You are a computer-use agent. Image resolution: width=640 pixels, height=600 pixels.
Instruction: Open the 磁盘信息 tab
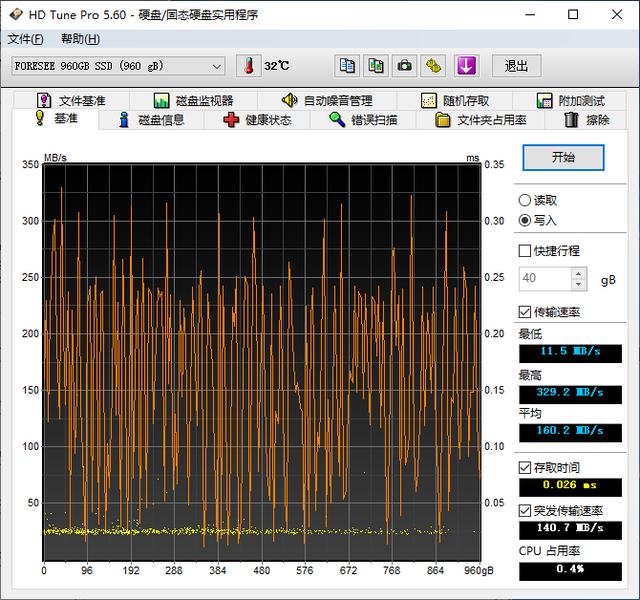click(x=151, y=120)
